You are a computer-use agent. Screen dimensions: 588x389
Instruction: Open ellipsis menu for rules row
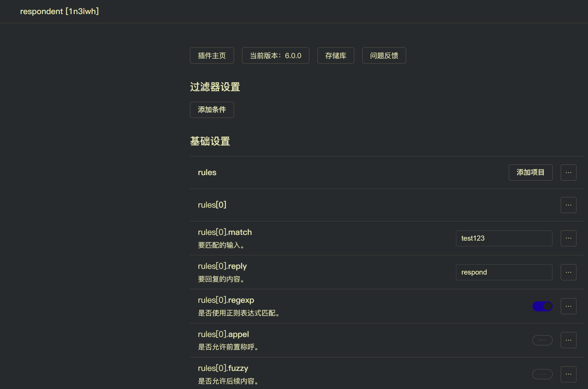568,173
